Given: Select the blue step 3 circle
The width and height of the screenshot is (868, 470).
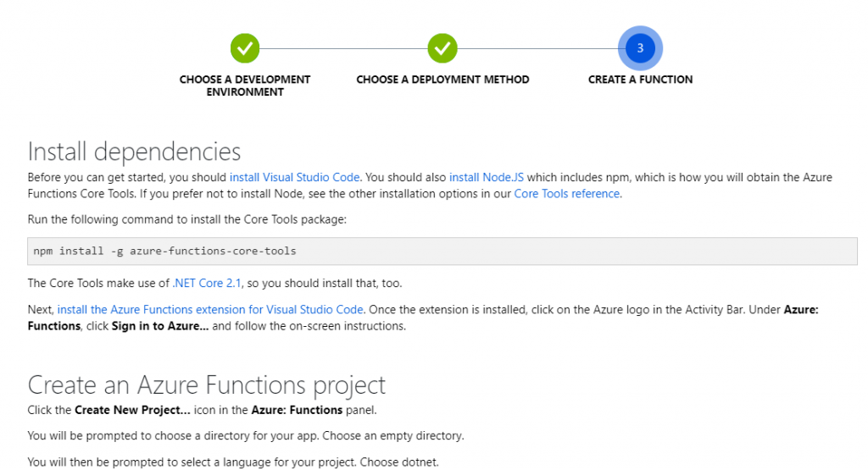Looking at the screenshot, I should (640, 48).
